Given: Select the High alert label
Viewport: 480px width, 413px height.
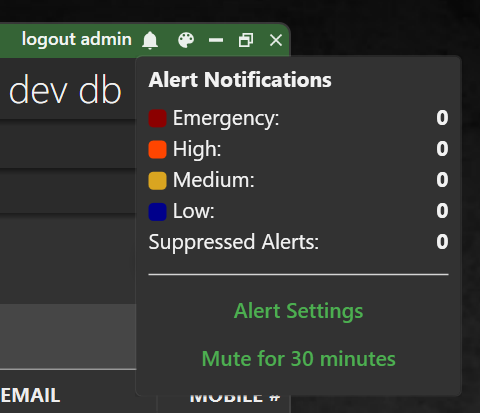Looking at the screenshot, I should [x=197, y=149].
